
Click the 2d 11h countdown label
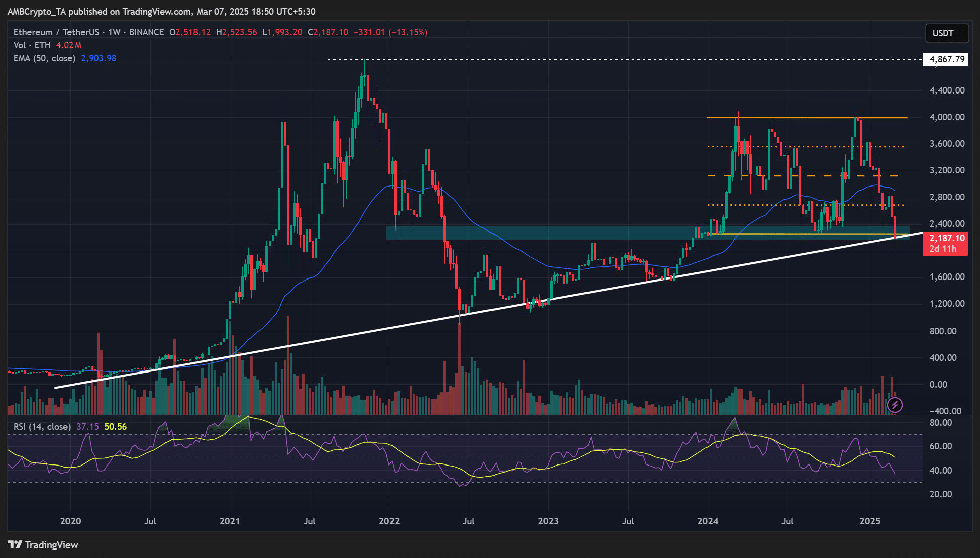tap(943, 249)
